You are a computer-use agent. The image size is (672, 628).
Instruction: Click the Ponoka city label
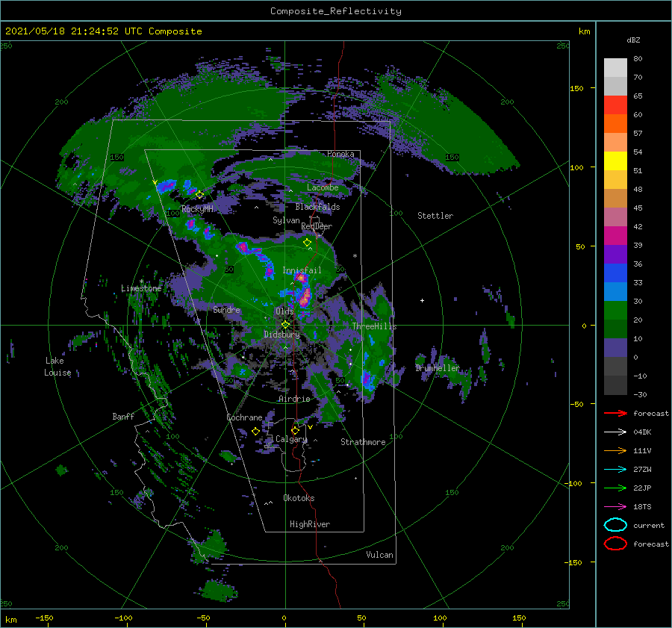pyautogui.click(x=340, y=154)
